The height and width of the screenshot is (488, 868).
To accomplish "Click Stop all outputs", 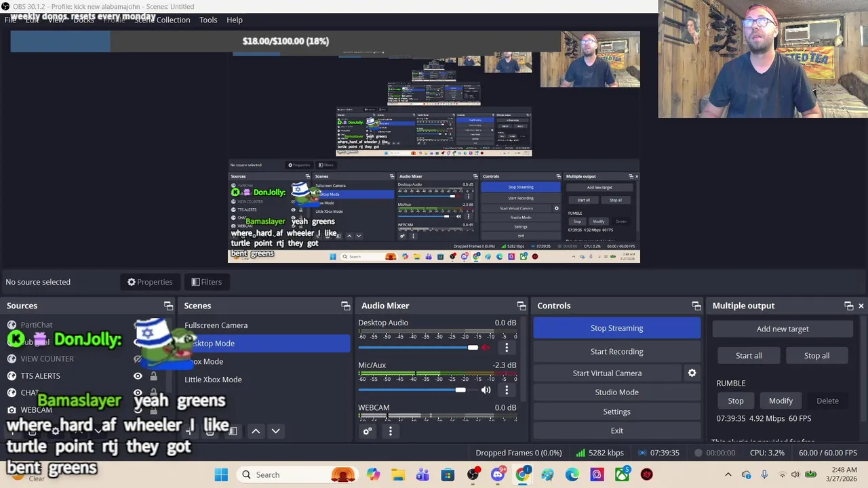I will click(816, 355).
